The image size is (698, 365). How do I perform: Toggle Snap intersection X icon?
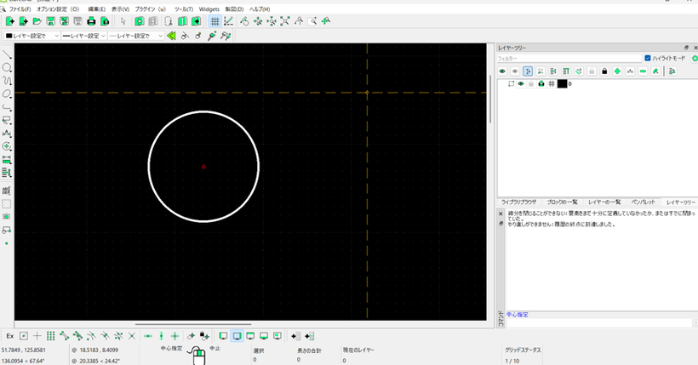(132, 336)
